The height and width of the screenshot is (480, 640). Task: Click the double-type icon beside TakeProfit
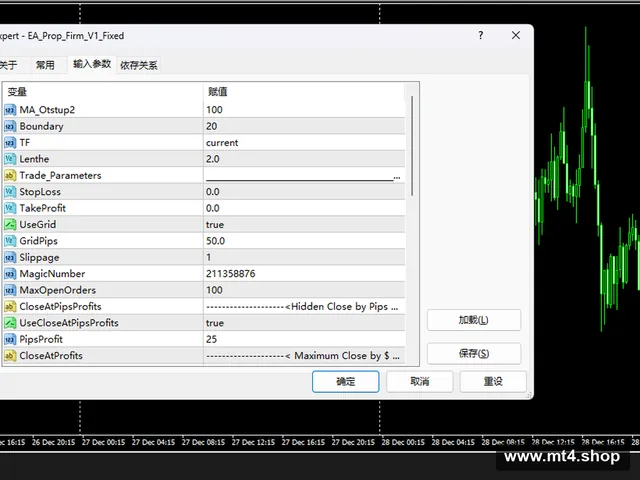point(10,208)
